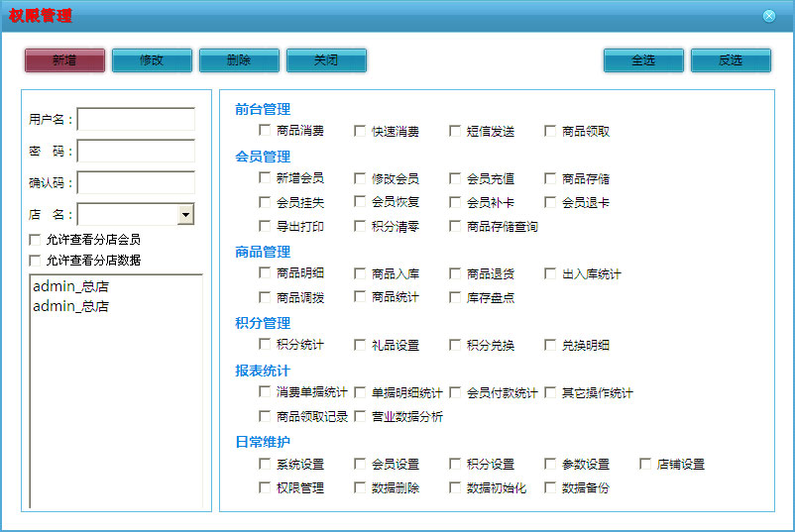Check 会员设置 permission
Viewport: 795px width, 532px height.
coord(360,464)
